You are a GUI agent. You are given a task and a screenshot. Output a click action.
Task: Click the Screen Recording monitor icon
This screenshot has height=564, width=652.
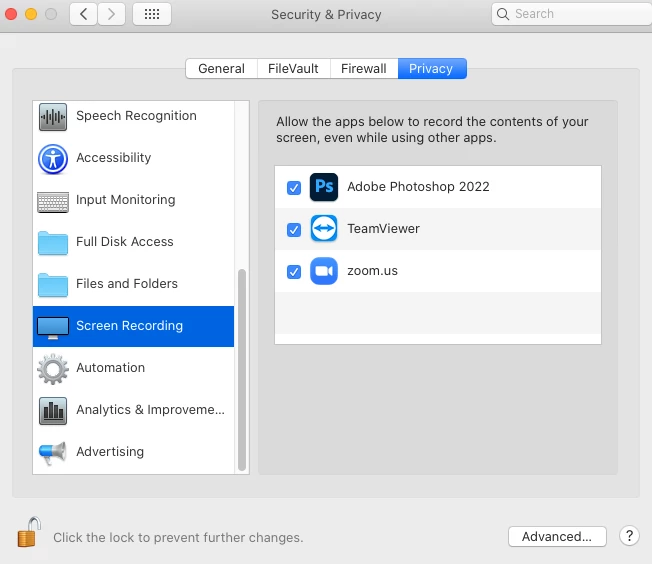[x=53, y=328]
